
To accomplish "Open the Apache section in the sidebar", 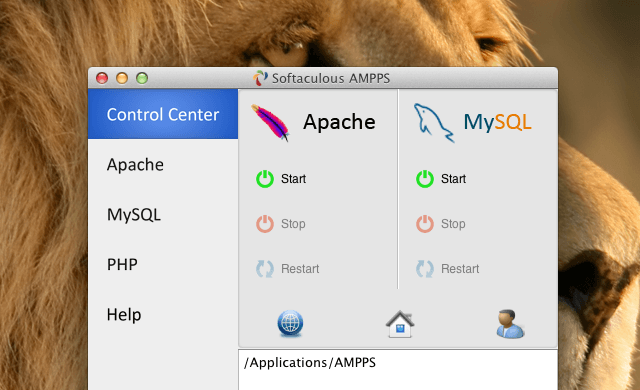I will (135, 165).
